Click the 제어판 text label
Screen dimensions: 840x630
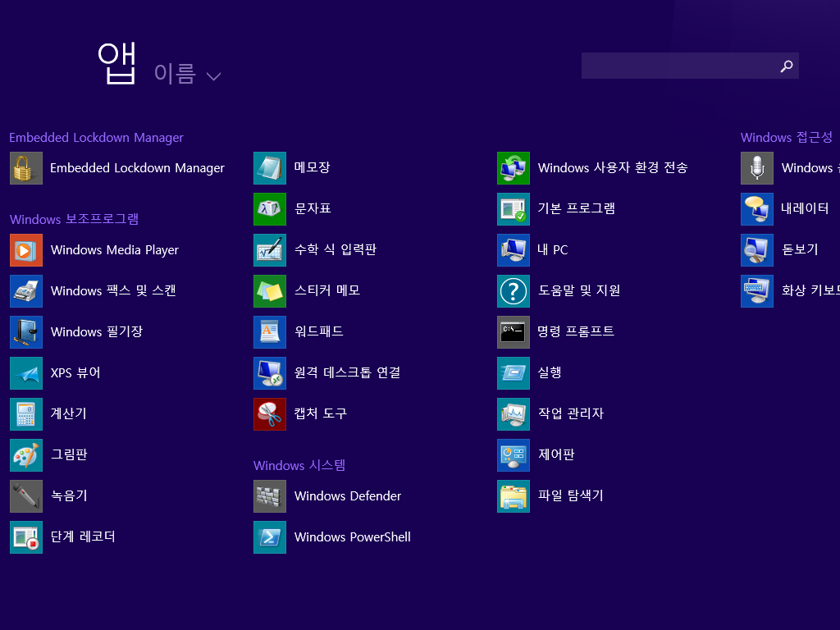[x=556, y=454]
